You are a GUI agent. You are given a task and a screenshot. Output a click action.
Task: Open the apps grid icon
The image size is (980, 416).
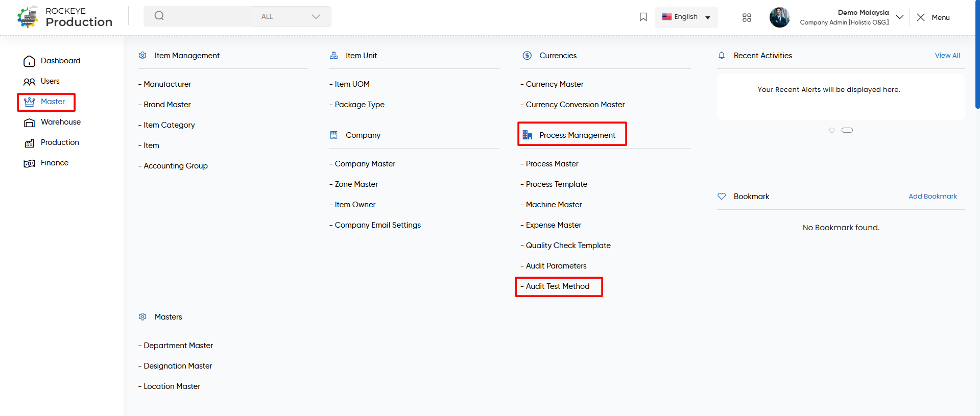click(x=747, y=17)
